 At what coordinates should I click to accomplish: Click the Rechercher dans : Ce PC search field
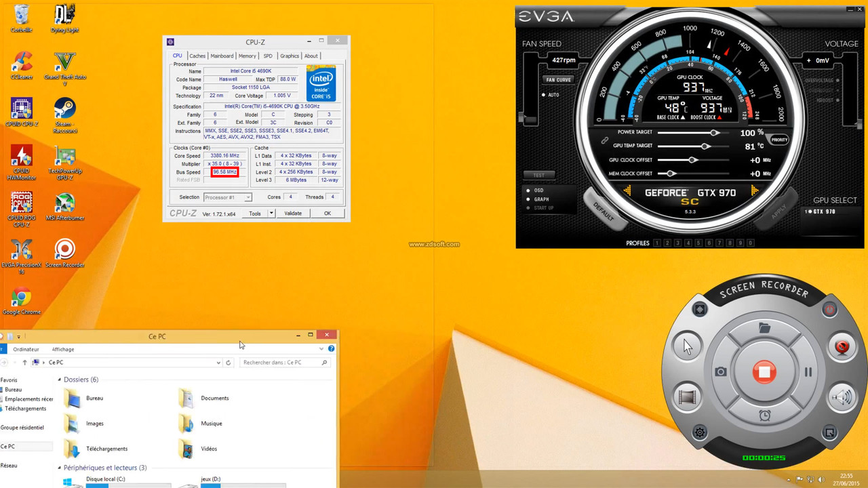[x=285, y=363]
